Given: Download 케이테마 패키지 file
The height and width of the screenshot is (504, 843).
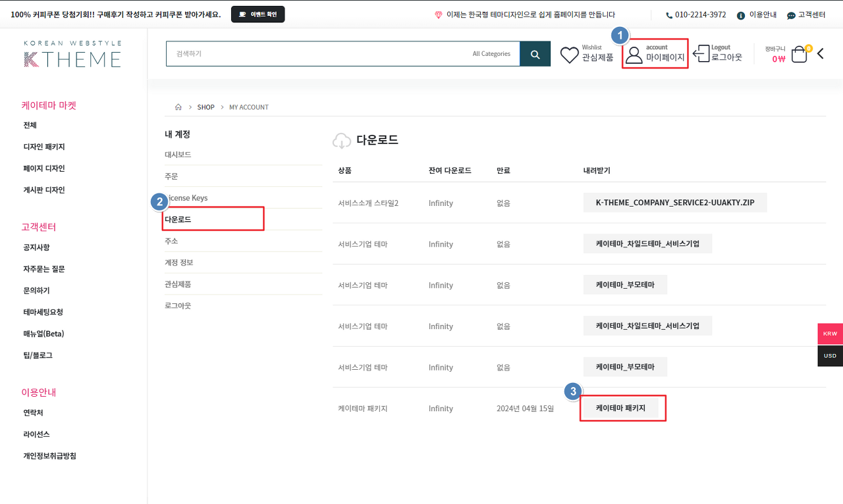Looking at the screenshot, I should [620, 408].
